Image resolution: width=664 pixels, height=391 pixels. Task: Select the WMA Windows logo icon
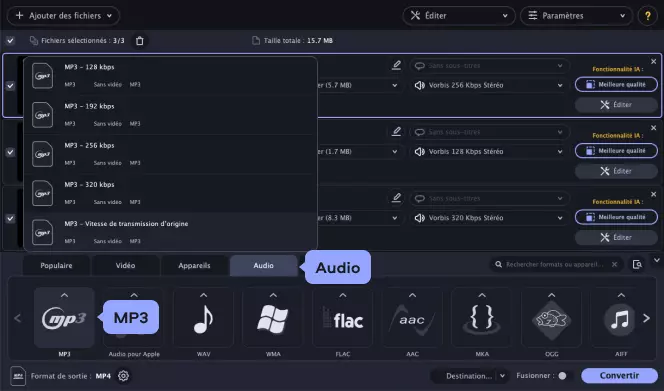pyautogui.click(x=273, y=319)
